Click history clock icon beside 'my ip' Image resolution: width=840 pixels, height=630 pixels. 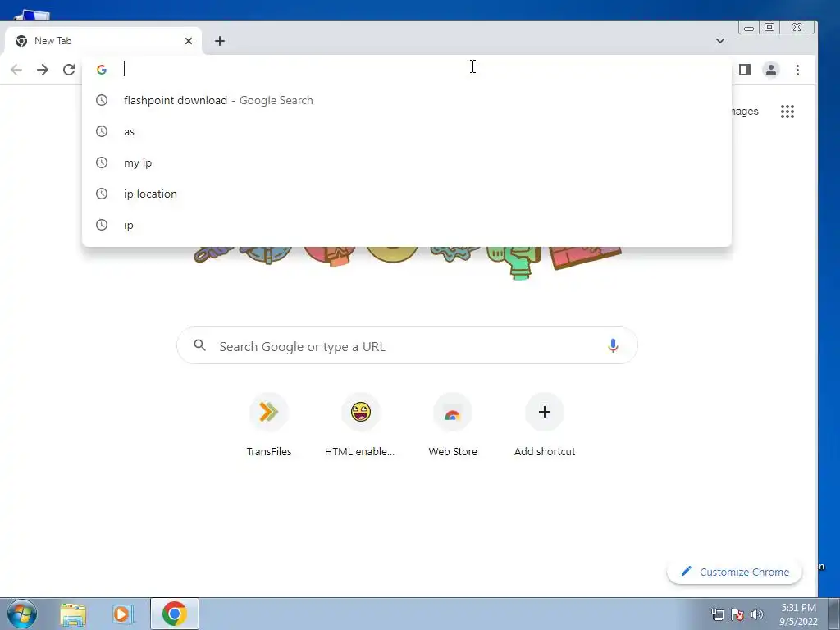pyautogui.click(x=101, y=162)
